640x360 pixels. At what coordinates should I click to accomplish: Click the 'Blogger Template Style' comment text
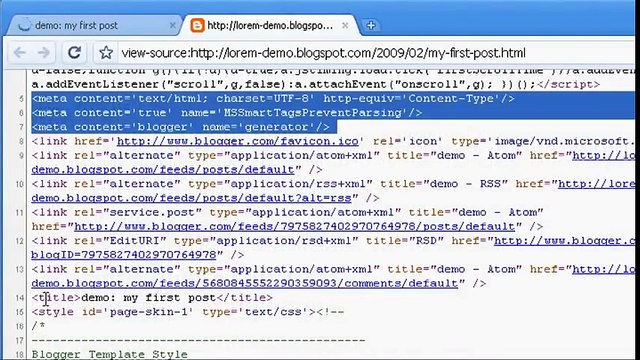coord(109,353)
